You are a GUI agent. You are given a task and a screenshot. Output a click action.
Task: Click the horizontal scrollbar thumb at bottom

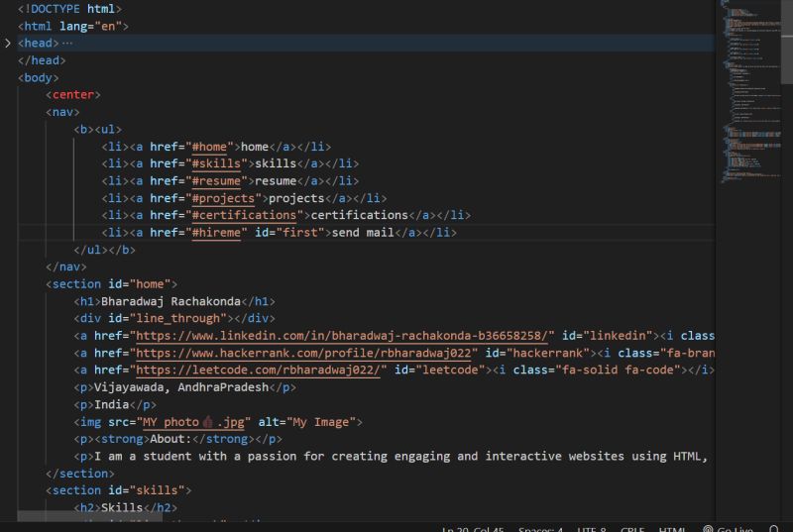(90, 516)
